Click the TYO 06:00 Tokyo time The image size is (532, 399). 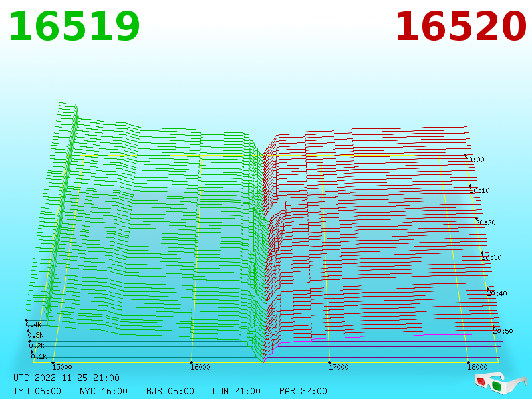[x=37, y=391]
